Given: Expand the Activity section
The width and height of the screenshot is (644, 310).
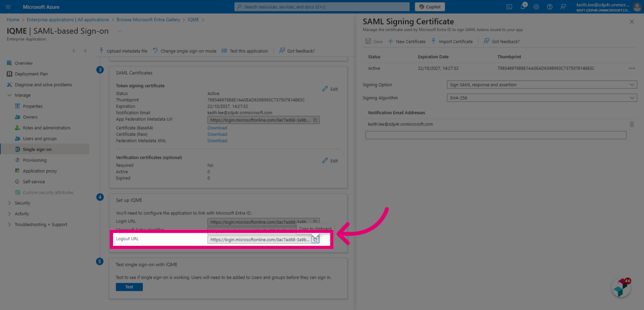Looking at the screenshot, I should [22, 214].
